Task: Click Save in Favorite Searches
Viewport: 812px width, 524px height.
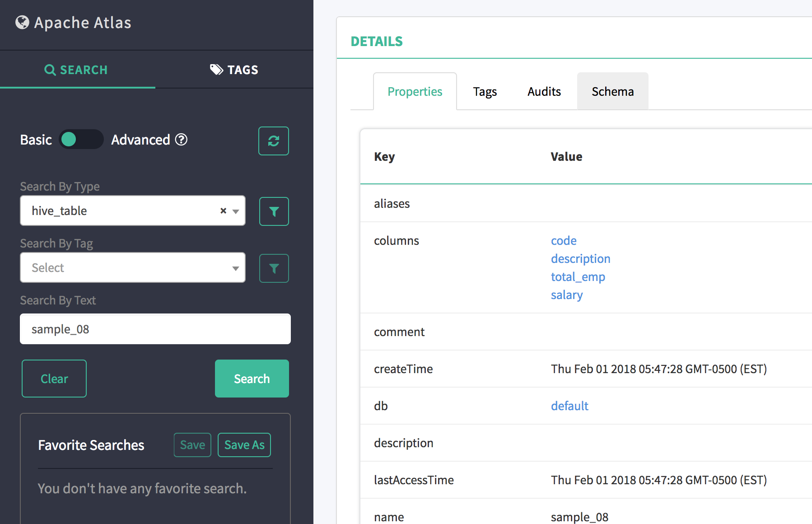Action: coord(192,445)
